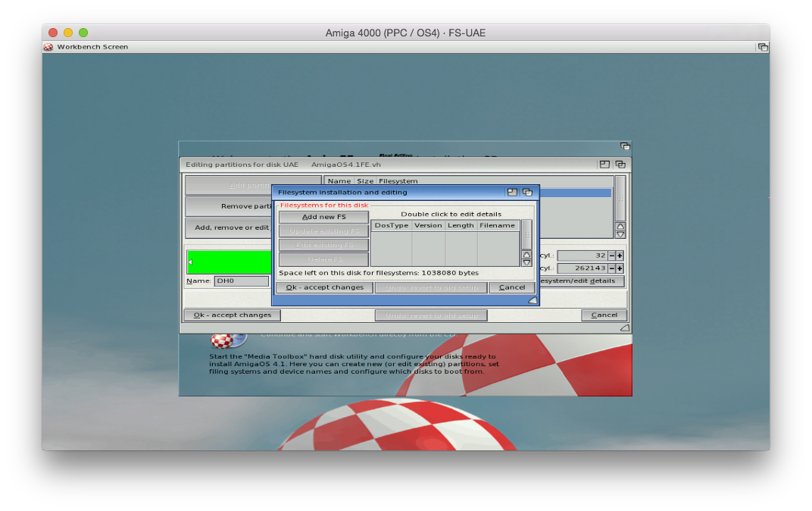The width and height of the screenshot is (812, 511).
Task: Click DosType column header in filesystem list
Action: (x=392, y=225)
